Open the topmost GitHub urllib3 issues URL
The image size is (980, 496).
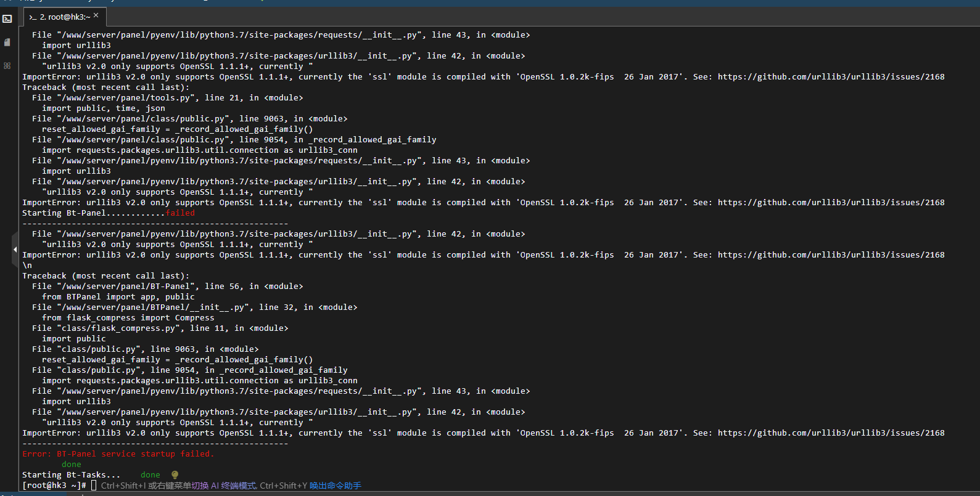(831, 77)
